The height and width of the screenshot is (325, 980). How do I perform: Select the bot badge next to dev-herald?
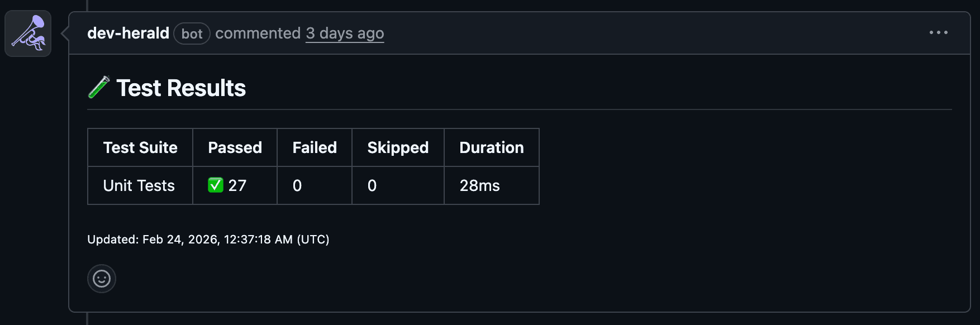192,34
